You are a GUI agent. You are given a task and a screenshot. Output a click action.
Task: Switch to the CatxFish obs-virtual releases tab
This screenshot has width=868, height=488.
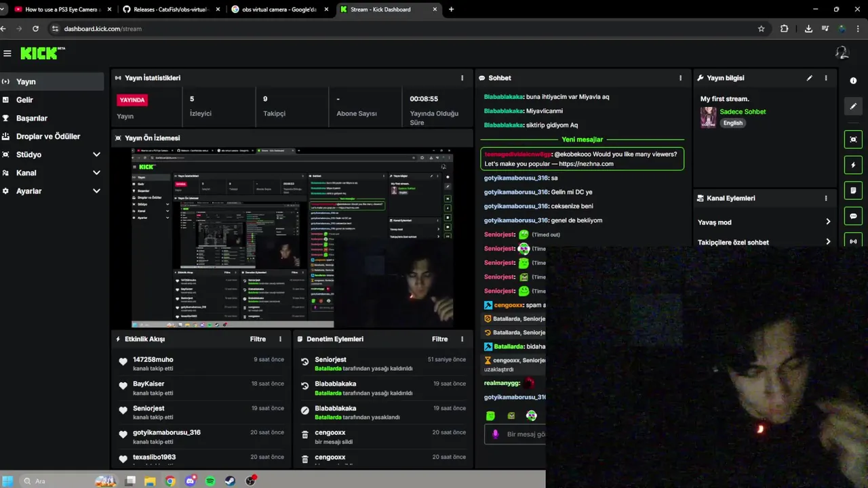[172, 9]
